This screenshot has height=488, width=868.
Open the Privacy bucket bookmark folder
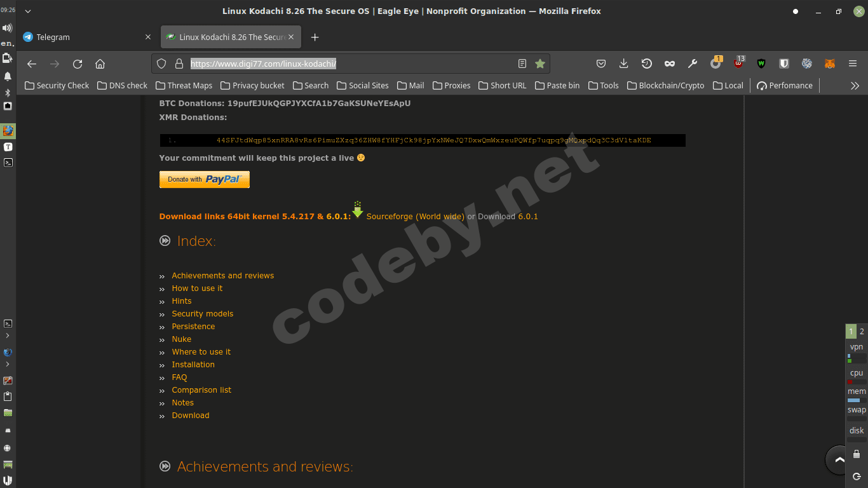click(x=252, y=86)
